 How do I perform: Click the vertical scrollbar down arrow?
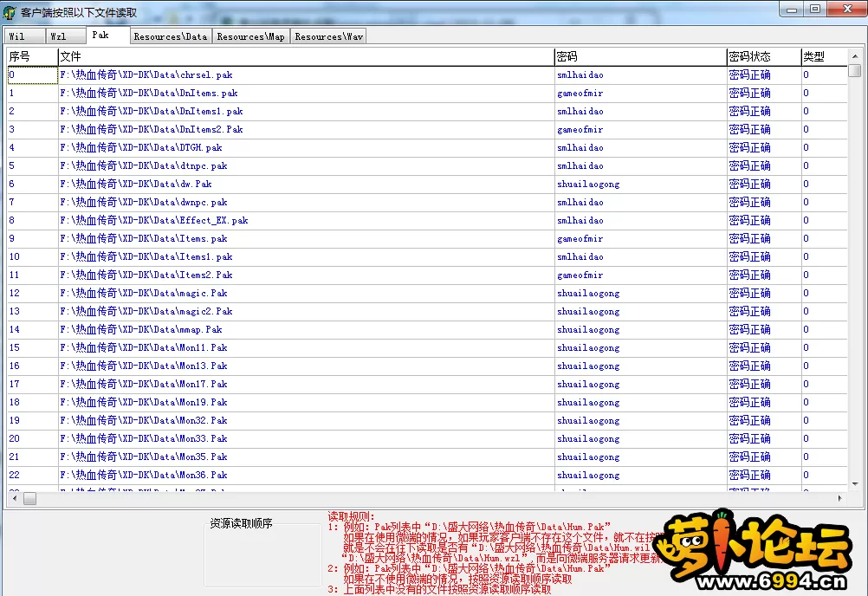tap(855, 483)
